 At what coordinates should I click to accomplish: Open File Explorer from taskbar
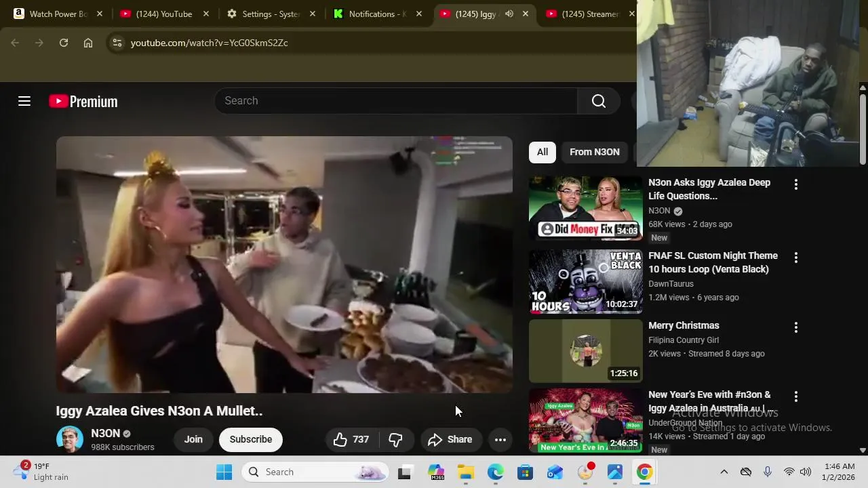(x=466, y=472)
